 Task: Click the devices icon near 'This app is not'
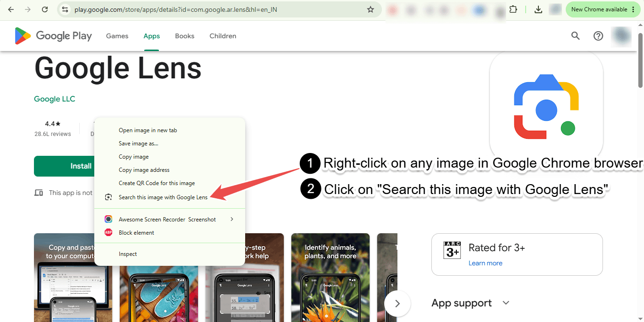[39, 193]
